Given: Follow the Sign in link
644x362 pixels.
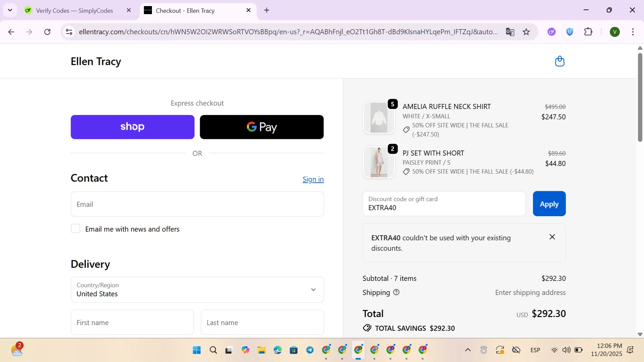Looking at the screenshot, I should pyautogui.click(x=313, y=179).
